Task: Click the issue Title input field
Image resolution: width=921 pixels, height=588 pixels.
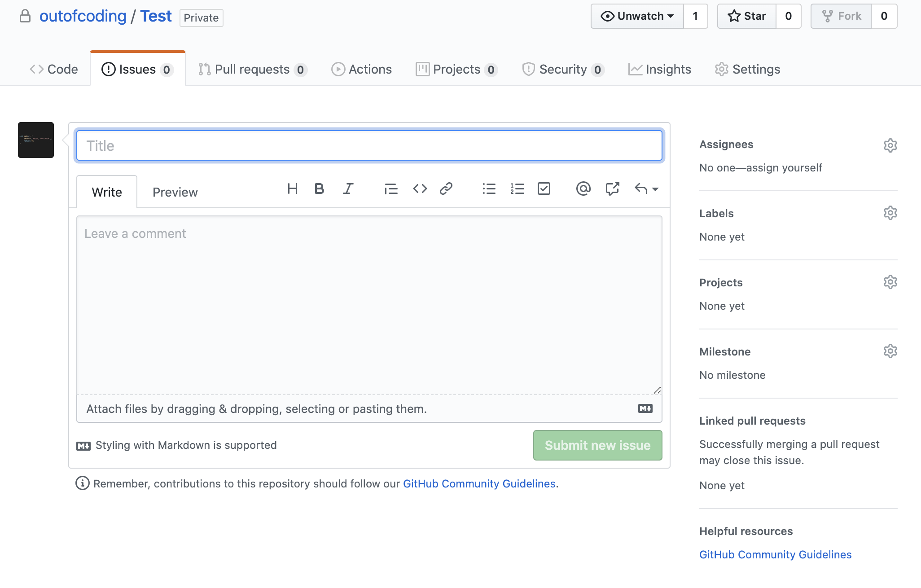Action: pyautogui.click(x=369, y=145)
